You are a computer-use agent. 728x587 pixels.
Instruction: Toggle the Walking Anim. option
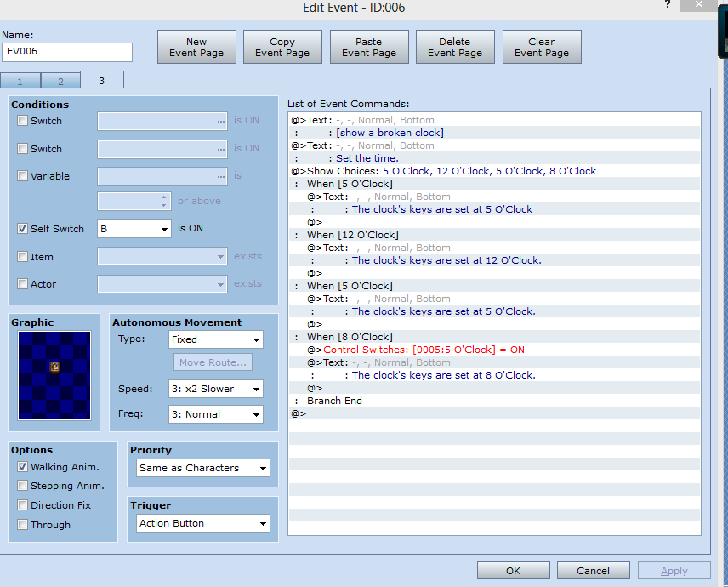coord(22,467)
